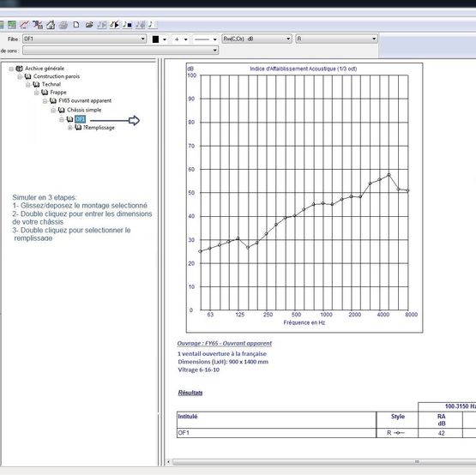Collapse the Archive générale node
Viewport: 476px width, 475px height.
coord(11,69)
